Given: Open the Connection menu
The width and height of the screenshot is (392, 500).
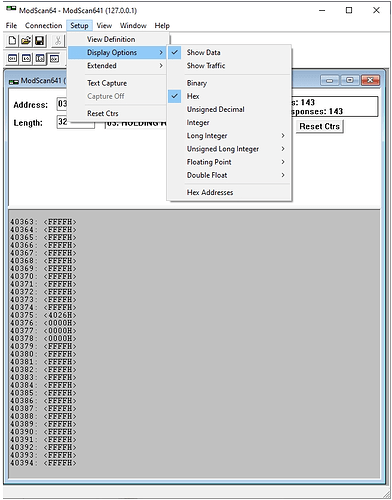Looking at the screenshot, I should (x=44, y=26).
